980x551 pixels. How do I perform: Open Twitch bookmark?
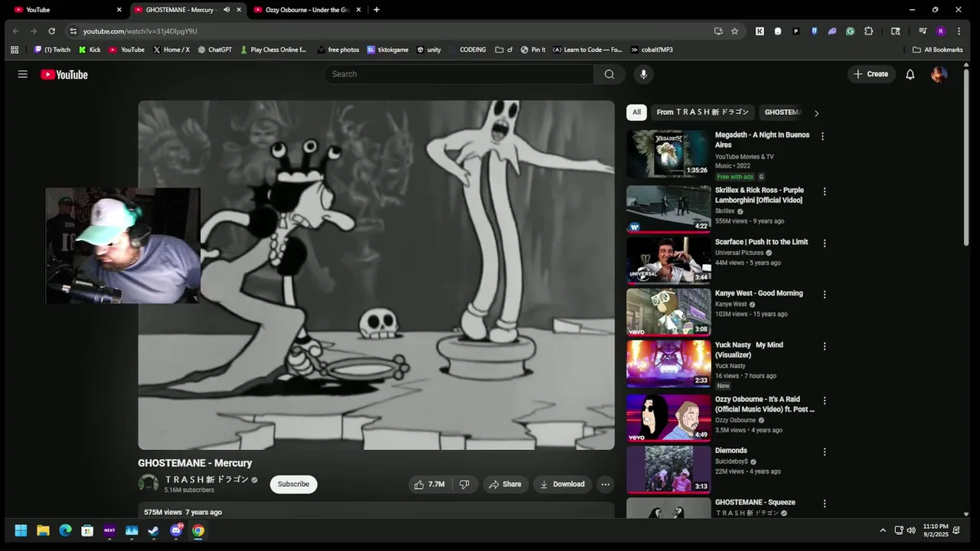tap(52, 50)
